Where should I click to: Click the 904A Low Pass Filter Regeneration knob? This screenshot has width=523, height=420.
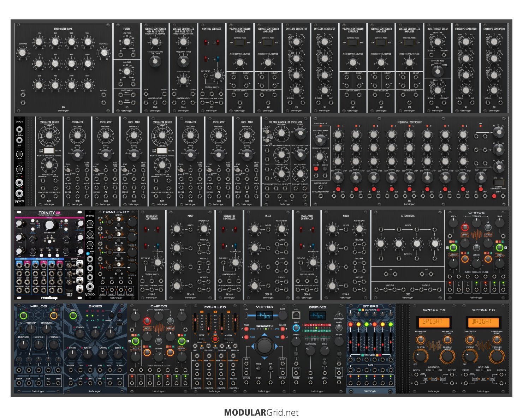tap(183, 80)
